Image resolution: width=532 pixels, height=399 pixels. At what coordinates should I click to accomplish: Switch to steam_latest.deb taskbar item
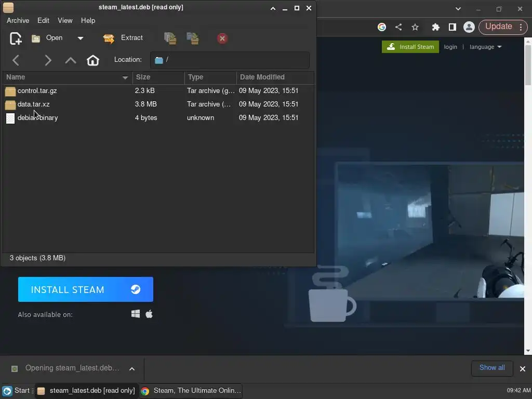pyautogui.click(x=86, y=391)
